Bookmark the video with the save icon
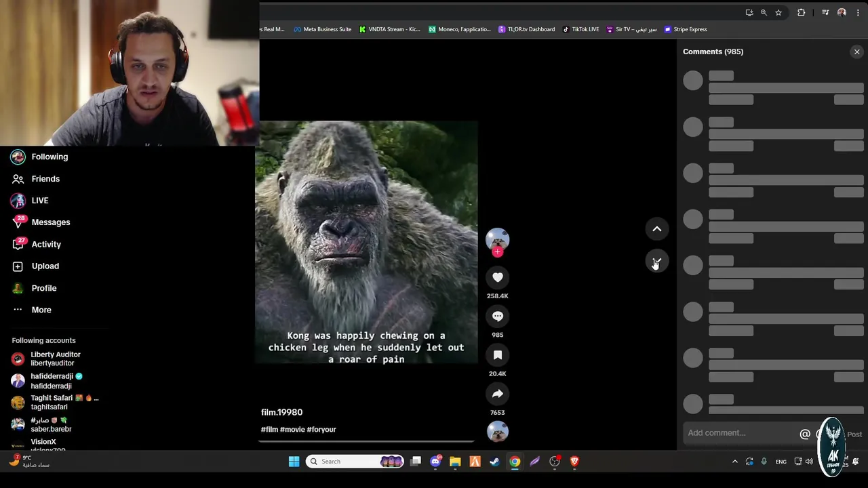868x488 pixels. point(498,355)
